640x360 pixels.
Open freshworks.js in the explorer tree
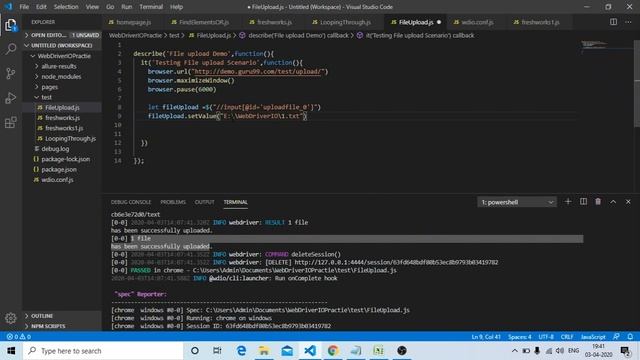click(x=62, y=118)
